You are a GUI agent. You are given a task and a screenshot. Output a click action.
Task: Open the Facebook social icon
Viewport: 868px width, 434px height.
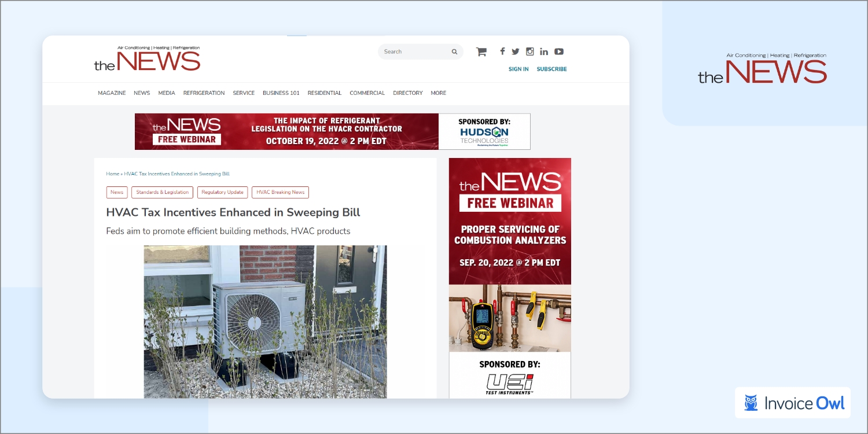(x=502, y=52)
